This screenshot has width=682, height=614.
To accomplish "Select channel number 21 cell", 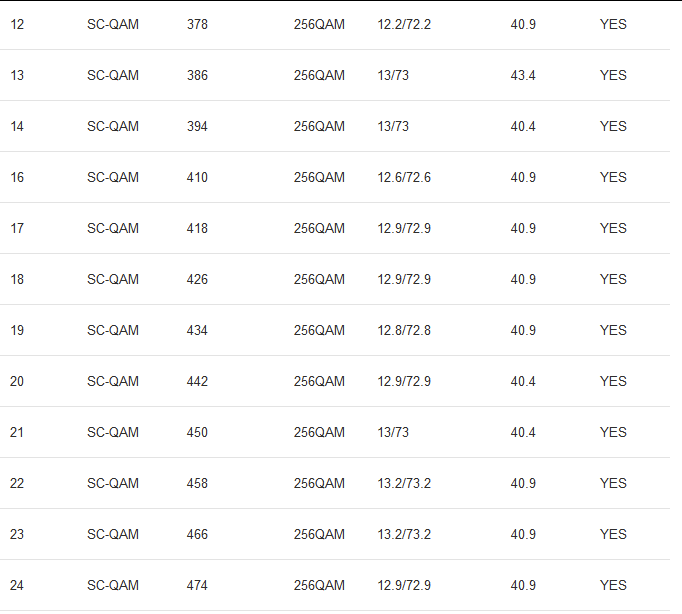I will tap(17, 432).
